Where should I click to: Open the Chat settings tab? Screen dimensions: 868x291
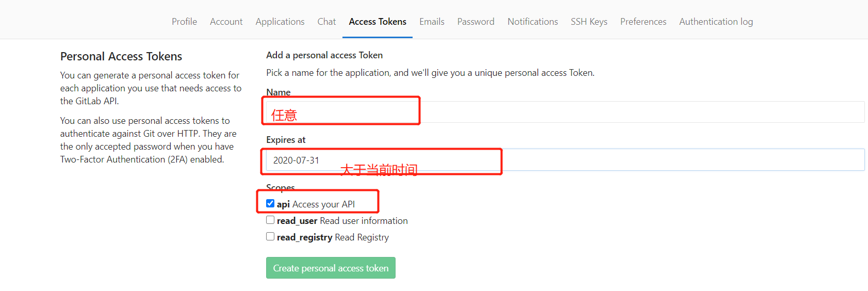click(326, 22)
